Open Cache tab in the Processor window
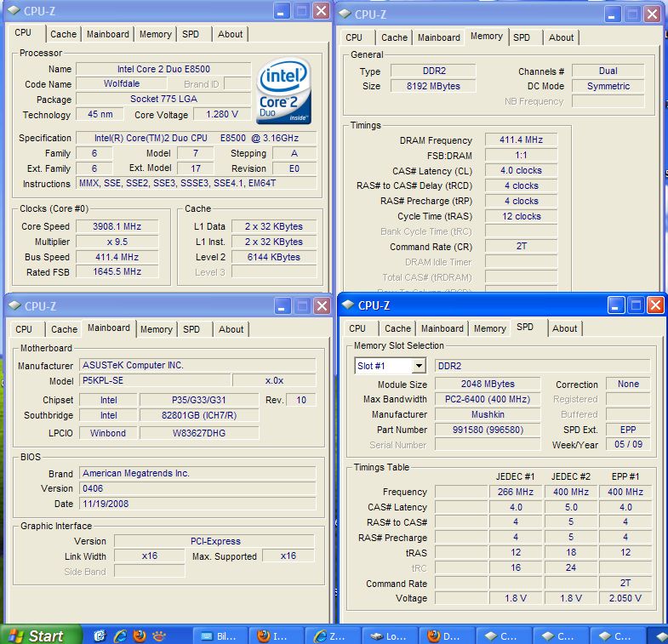 [x=64, y=34]
